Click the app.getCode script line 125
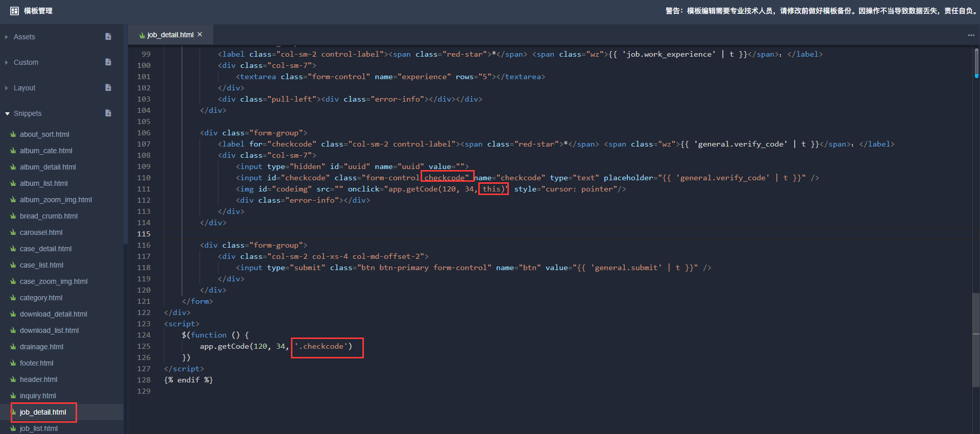 pyautogui.click(x=276, y=346)
